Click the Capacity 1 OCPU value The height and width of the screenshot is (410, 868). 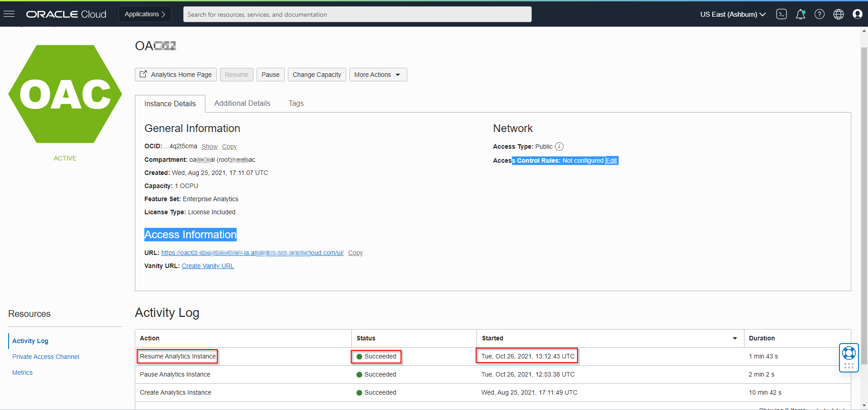tap(186, 186)
